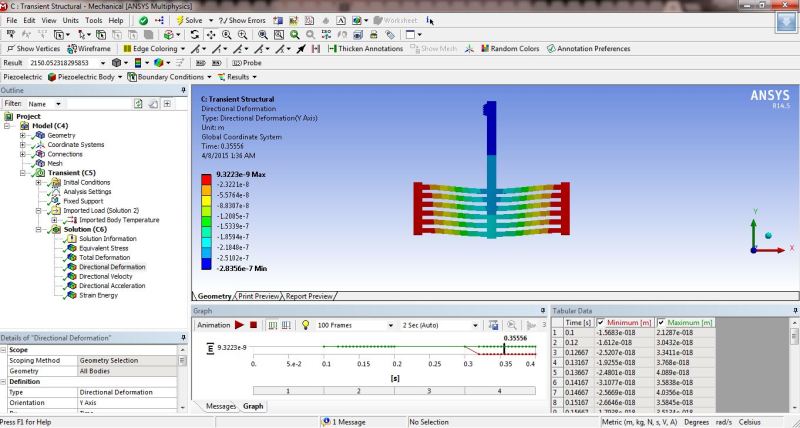Viewport: 800px width, 428px height.
Task: Click the Outline refresh icon
Action: pyautogui.click(x=138, y=104)
